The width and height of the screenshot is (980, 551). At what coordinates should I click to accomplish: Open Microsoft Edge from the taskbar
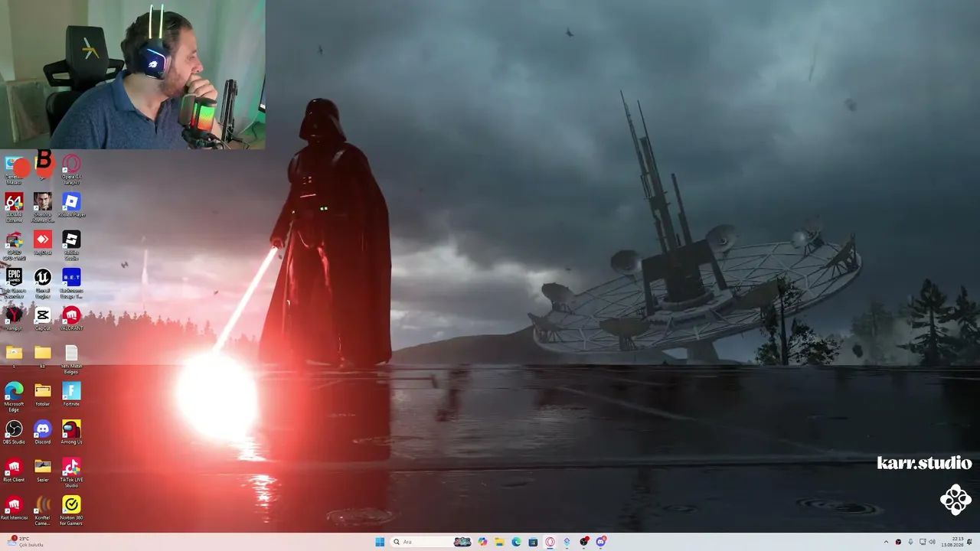(x=516, y=542)
